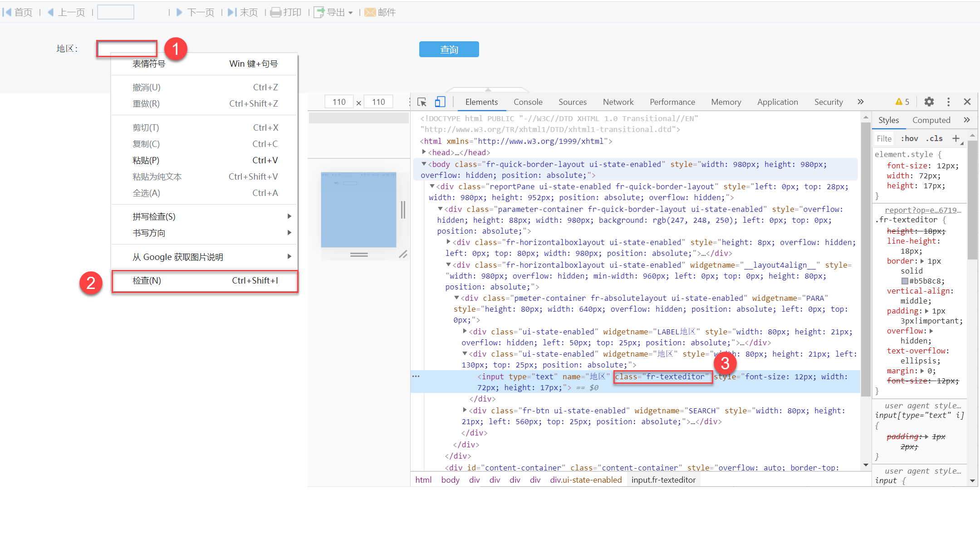This screenshot has width=980, height=558.
Task: Click the print icon in report toolbar
Action: [x=275, y=12]
